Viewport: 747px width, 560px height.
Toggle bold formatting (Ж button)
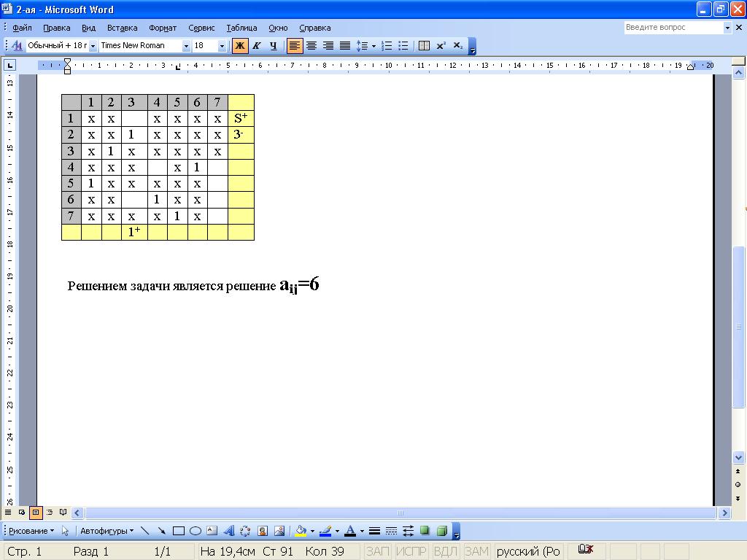pyautogui.click(x=240, y=46)
